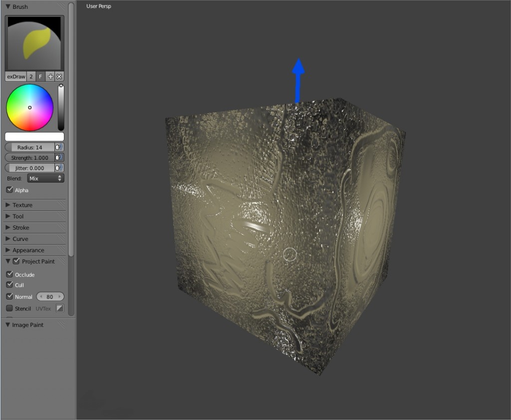Click the animate property icon beside Radius
Screen dimensions: 511x420
click(60, 147)
